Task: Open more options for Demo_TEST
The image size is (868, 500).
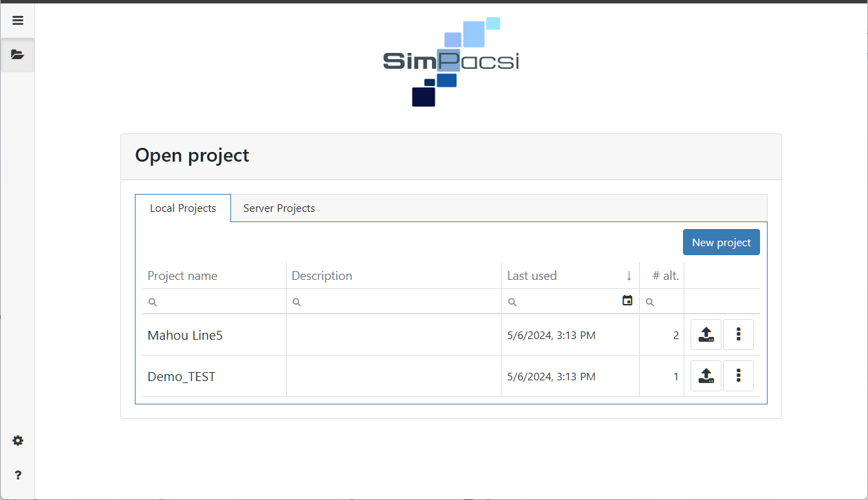Action: pos(738,376)
